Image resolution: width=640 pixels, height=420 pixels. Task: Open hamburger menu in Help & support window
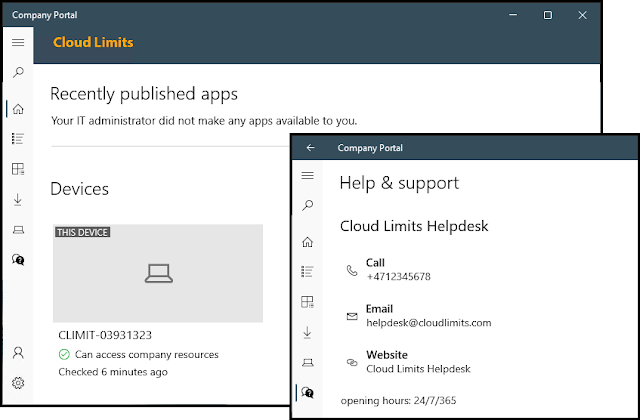pyautogui.click(x=307, y=176)
